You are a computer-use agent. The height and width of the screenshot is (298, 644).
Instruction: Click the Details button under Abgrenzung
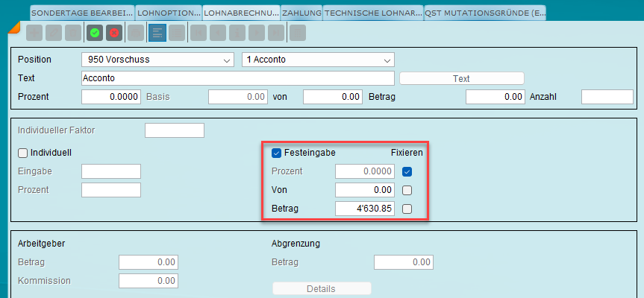pos(321,289)
